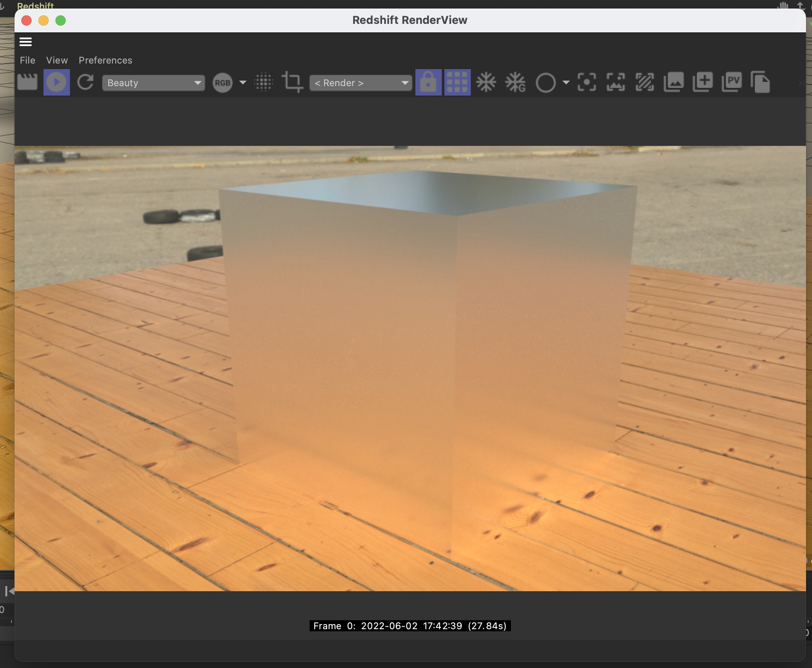Click the center focus target icon
812x668 pixels.
click(x=587, y=82)
